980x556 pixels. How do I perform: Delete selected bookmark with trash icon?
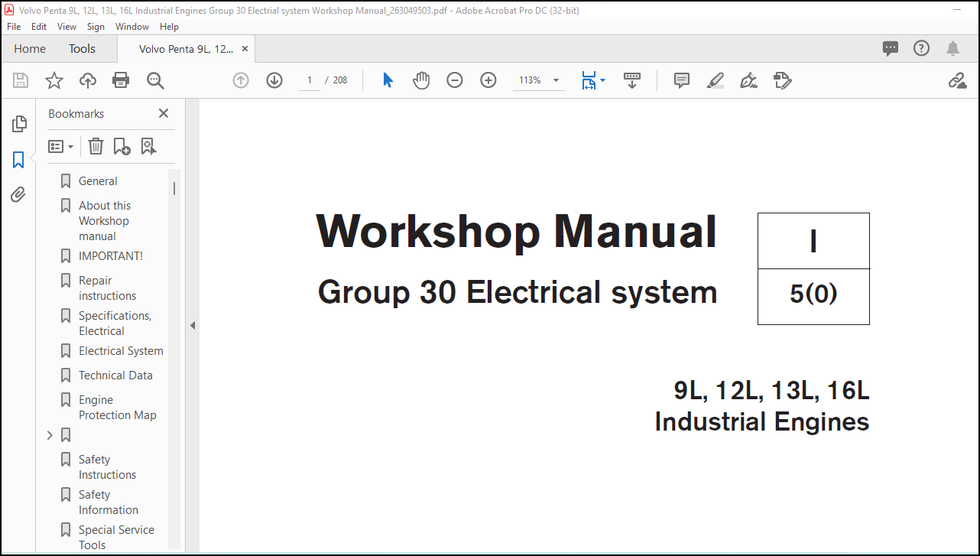96,146
